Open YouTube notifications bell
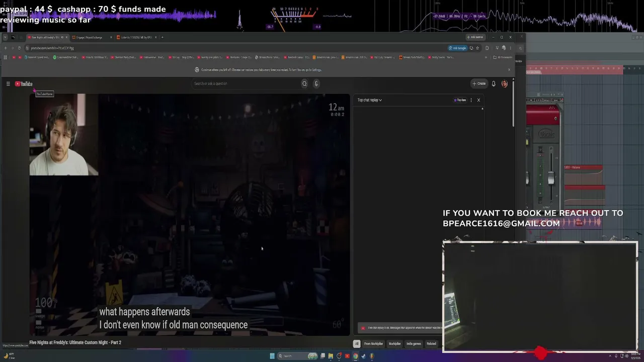This screenshot has height=362, width=644. click(x=494, y=84)
